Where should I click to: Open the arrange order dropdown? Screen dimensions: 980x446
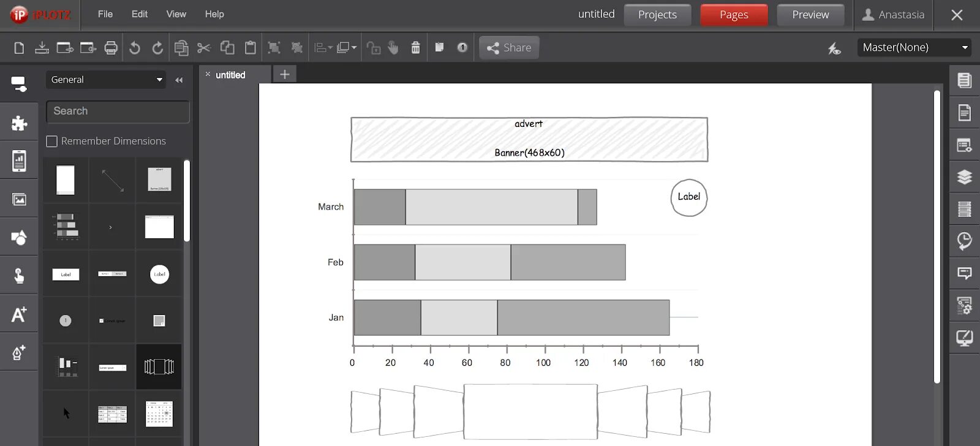click(x=347, y=48)
